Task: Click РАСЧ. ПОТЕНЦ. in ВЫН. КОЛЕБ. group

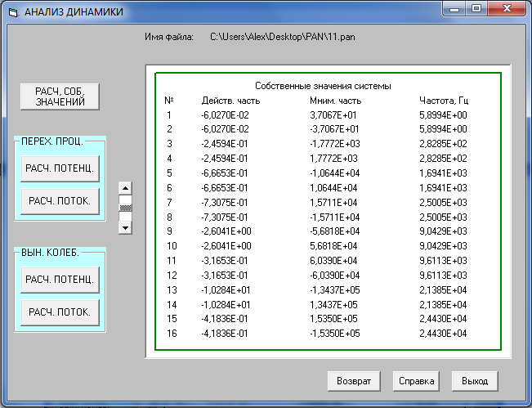Action: pyautogui.click(x=60, y=280)
